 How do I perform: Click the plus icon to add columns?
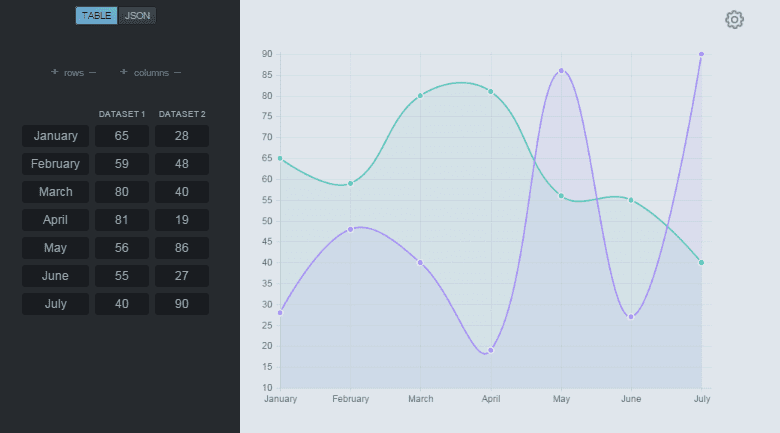[x=124, y=72]
